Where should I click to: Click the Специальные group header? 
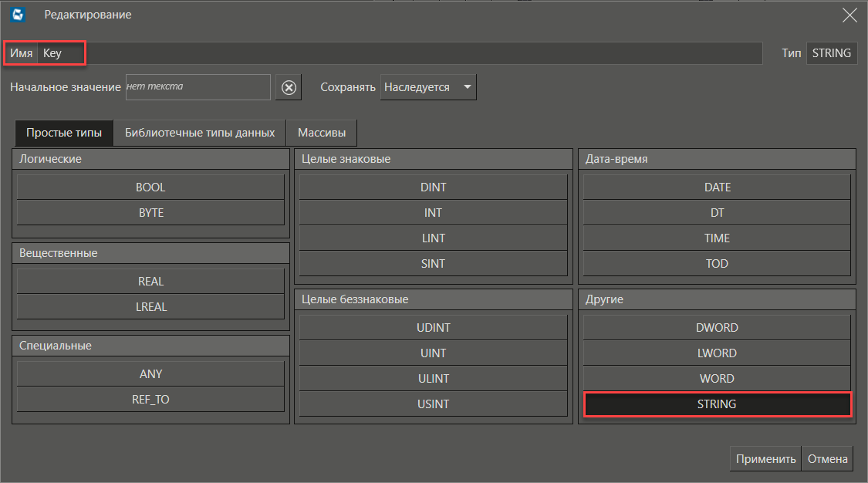(x=150, y=346)
